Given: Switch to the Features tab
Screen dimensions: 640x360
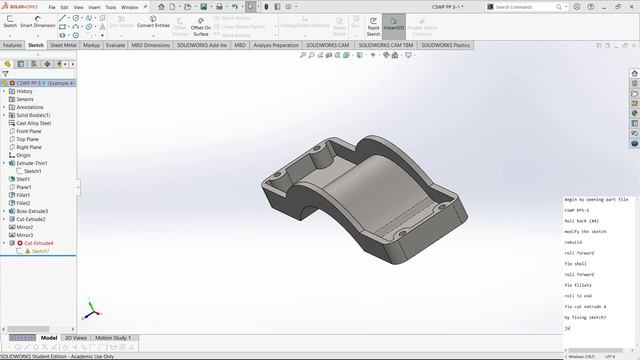Looking at the screenshot, I should [12, 45].
